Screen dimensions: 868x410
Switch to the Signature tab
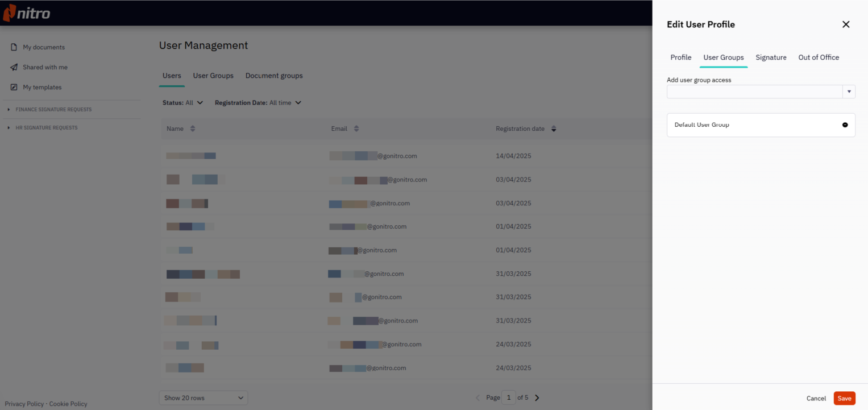(771, 57)
